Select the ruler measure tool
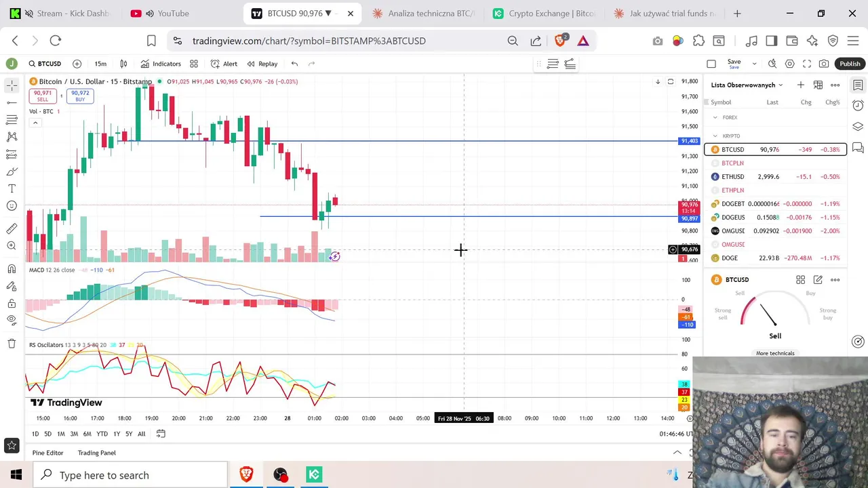Image resolution: width=868 pixels, height=488 pixels. (x=12, y=228)
